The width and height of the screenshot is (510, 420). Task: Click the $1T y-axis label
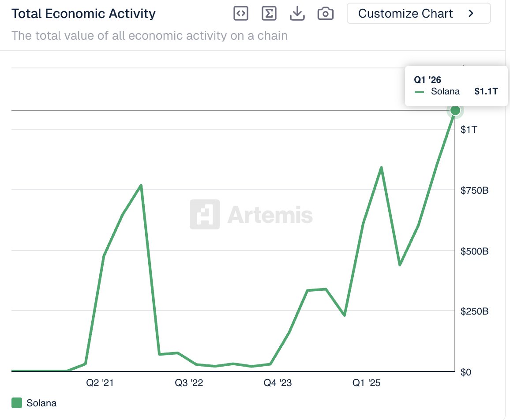468,130
